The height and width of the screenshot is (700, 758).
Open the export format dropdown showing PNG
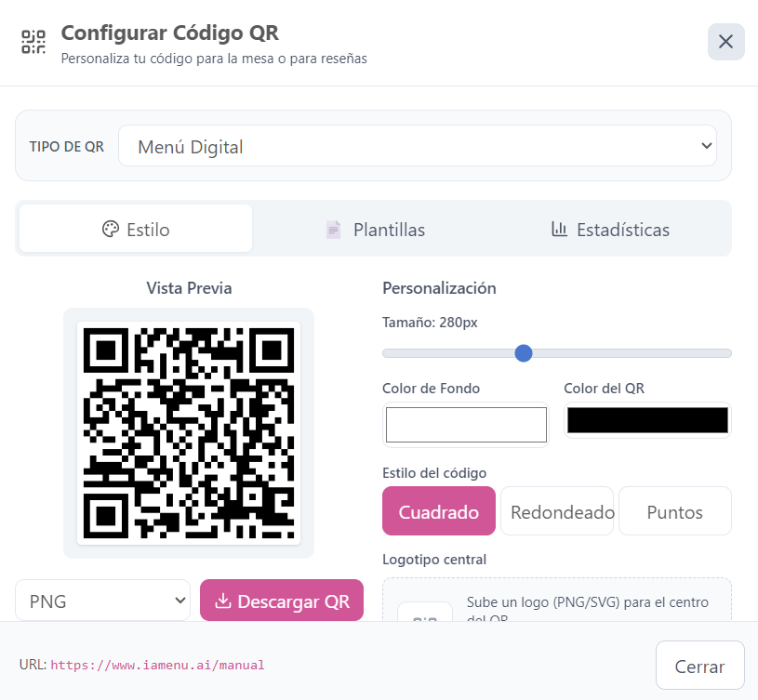(102, 601)
